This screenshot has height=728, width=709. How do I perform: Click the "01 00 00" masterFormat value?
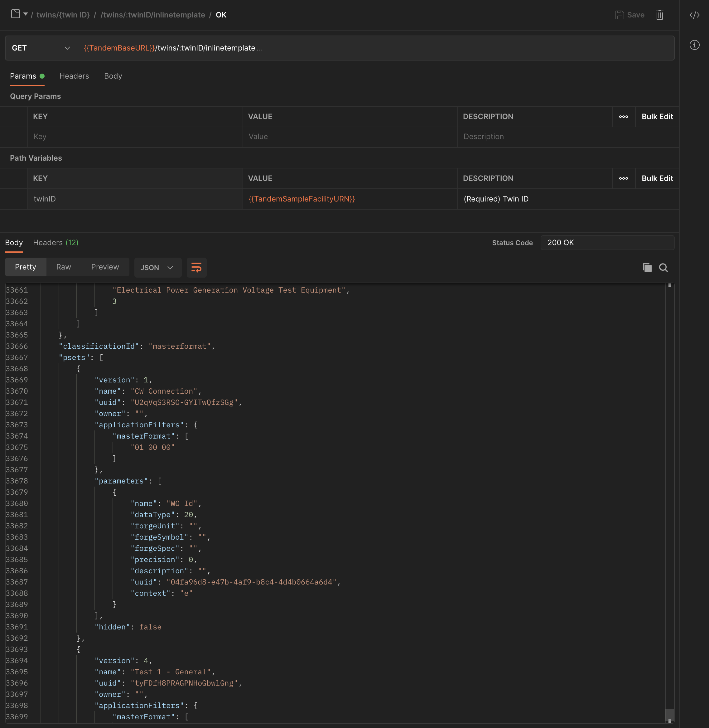point(152,447)
